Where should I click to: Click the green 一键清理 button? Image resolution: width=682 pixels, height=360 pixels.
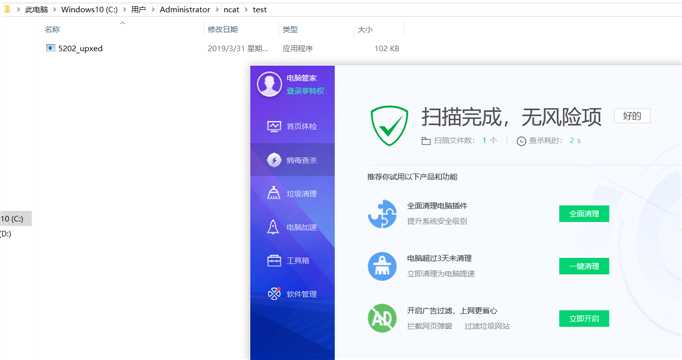[584, 266]
